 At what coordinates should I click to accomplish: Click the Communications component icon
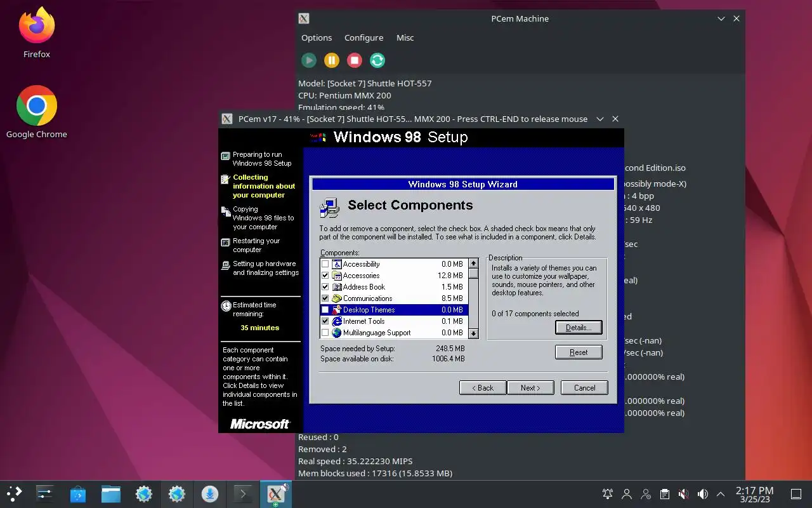pyautogui.click(x=337, y=298)
